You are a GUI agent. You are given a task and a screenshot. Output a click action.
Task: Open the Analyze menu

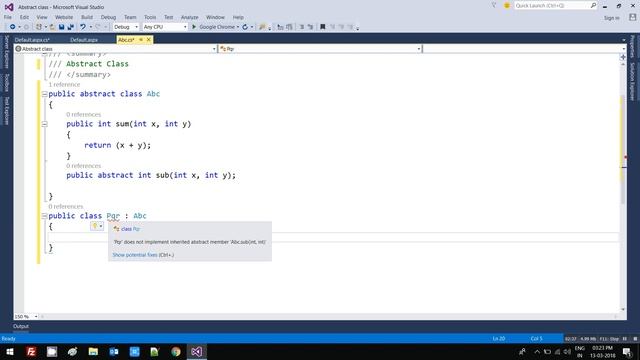(x=189, y=17)
